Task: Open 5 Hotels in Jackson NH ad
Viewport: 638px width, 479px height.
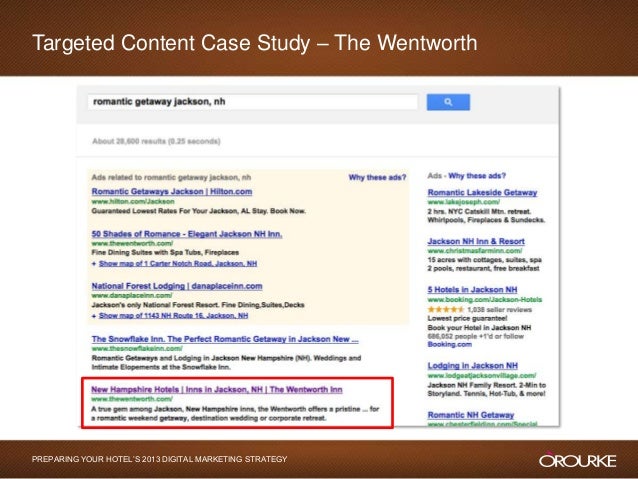Action: click(x=472, y=290)
